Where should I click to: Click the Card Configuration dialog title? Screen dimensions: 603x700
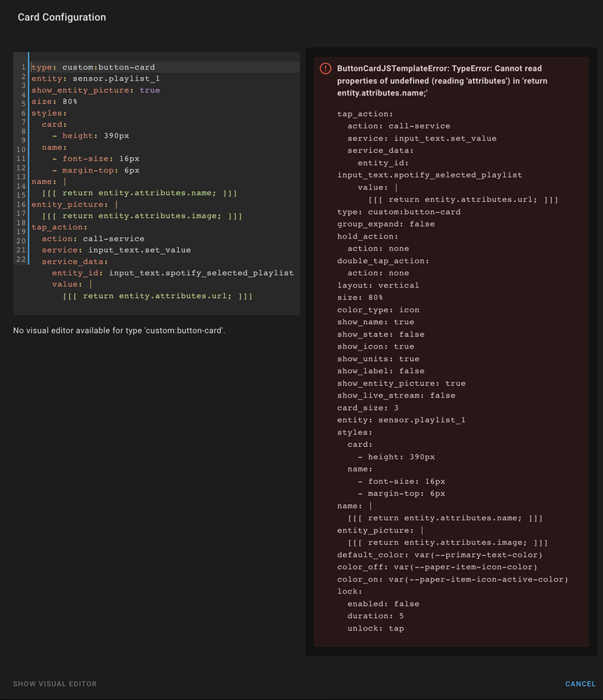pos(62,18)
